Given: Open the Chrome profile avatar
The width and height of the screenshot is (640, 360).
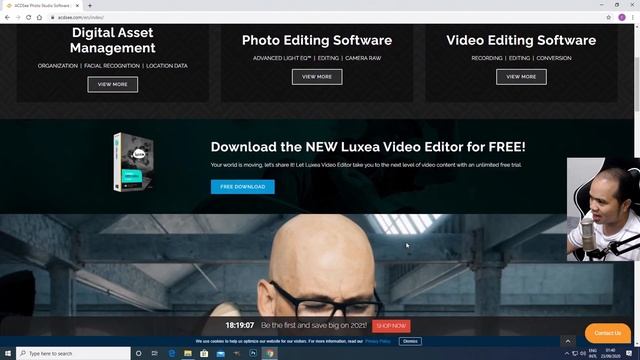Looking at the screenshot, I should pyautogui.click(x=622, y=18).
